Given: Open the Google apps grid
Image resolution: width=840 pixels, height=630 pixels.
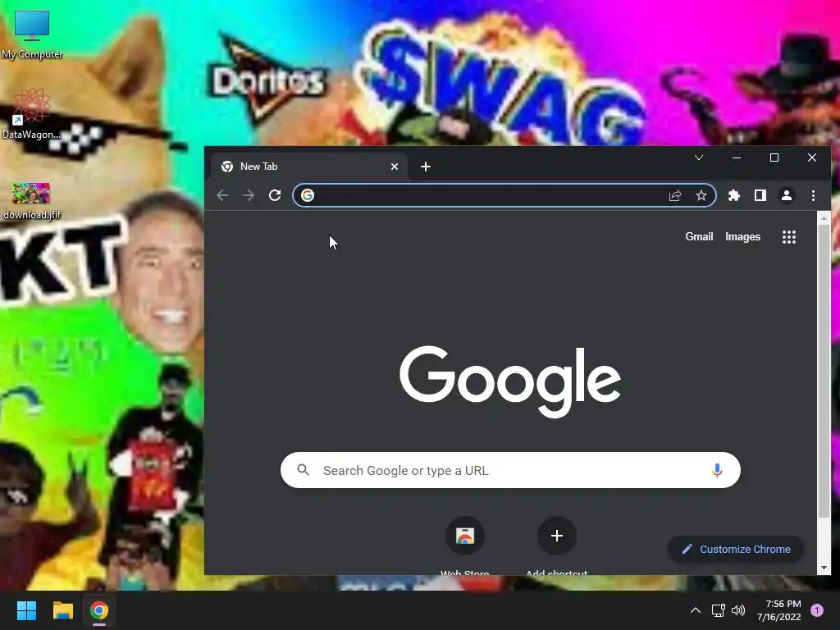Looking at the screenshot, I should (x=789, y=237).
